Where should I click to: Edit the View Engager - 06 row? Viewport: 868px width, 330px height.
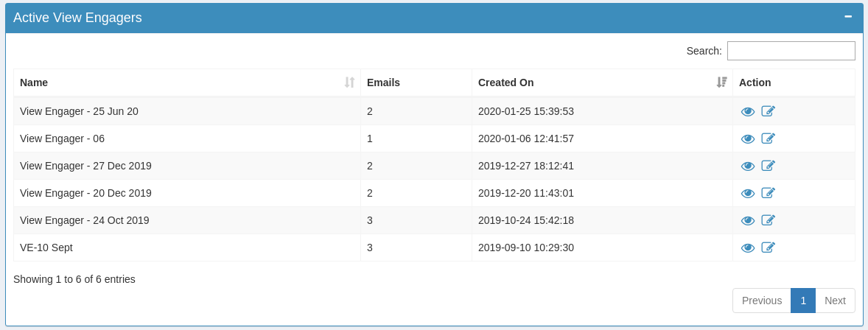pyautogui.click(x=768, y=138)
